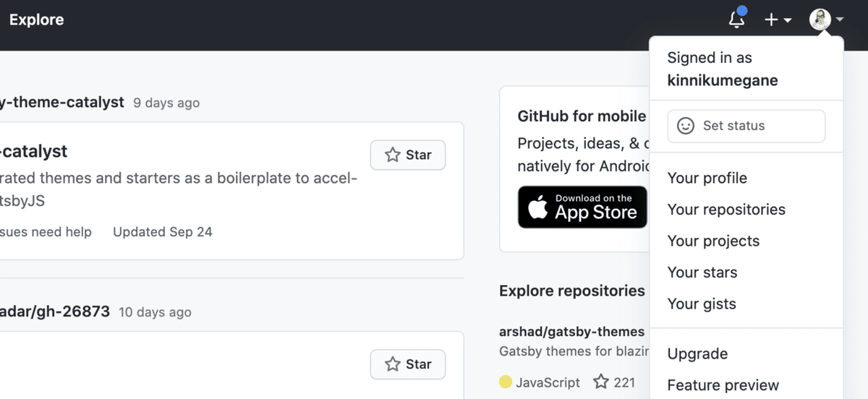Click the smiley face status icon
Screen dimensions: 868x399
click(685, 126)
